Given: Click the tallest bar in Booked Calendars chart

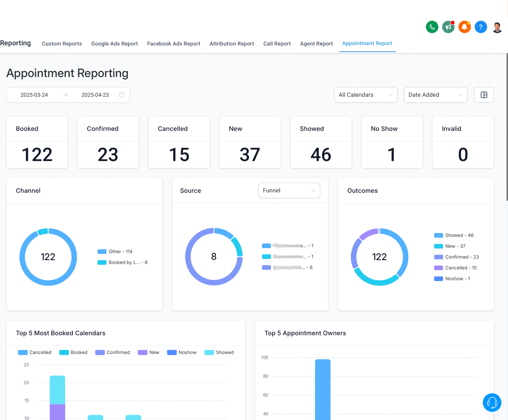Looking at the screenshot, I should coord(57,397).
